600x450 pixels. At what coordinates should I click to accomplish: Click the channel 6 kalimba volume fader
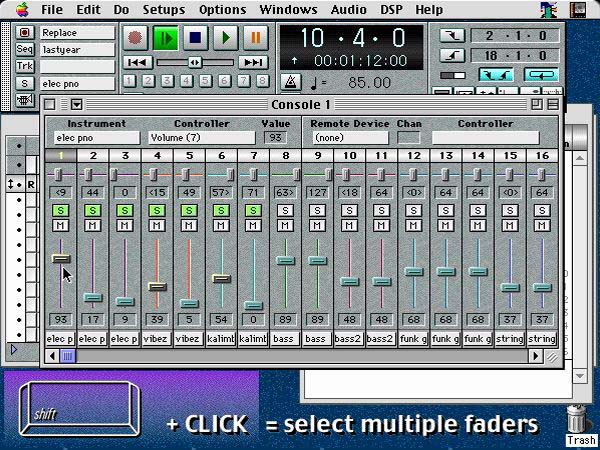coord(221,278)
